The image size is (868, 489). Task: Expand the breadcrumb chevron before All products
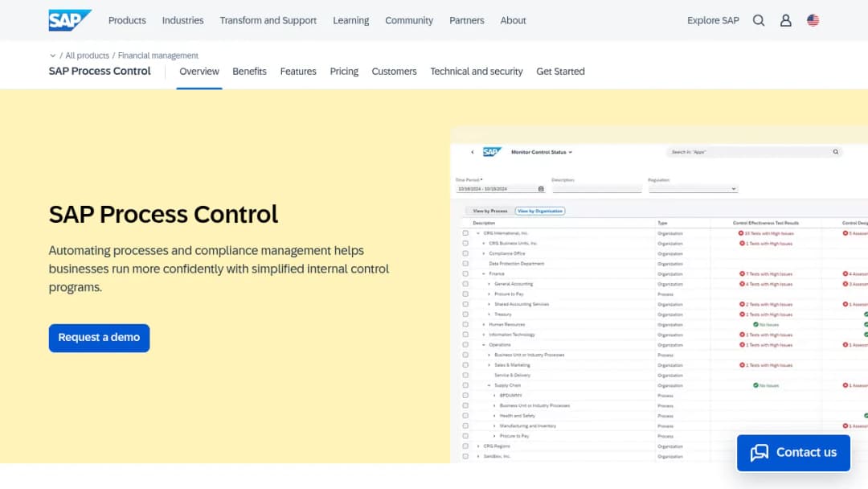(x=52, y=55)
